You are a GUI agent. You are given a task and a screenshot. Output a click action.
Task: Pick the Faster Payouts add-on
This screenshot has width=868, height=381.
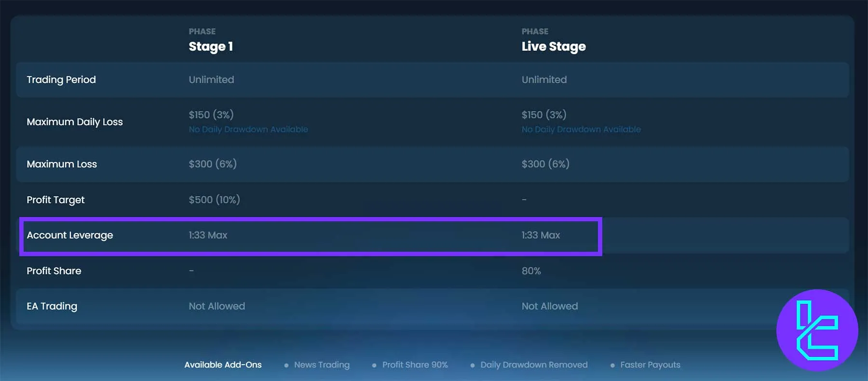(x=650, y=365)
